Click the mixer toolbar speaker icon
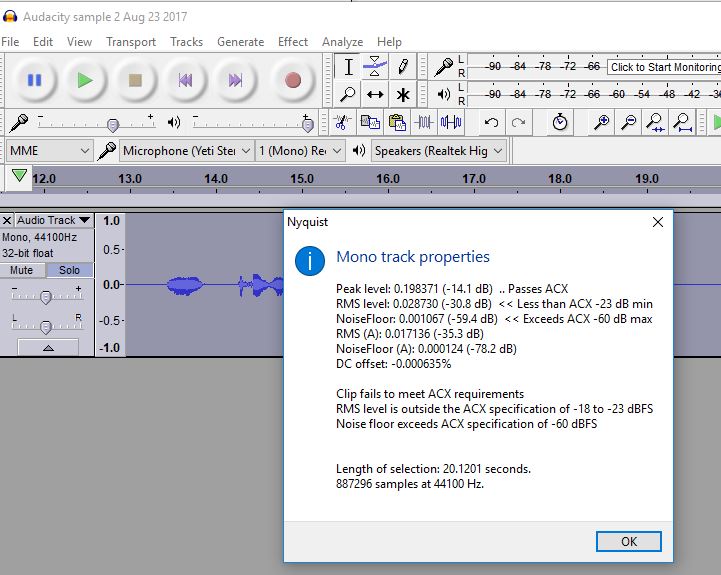The image size is (721, 575). 173,122
